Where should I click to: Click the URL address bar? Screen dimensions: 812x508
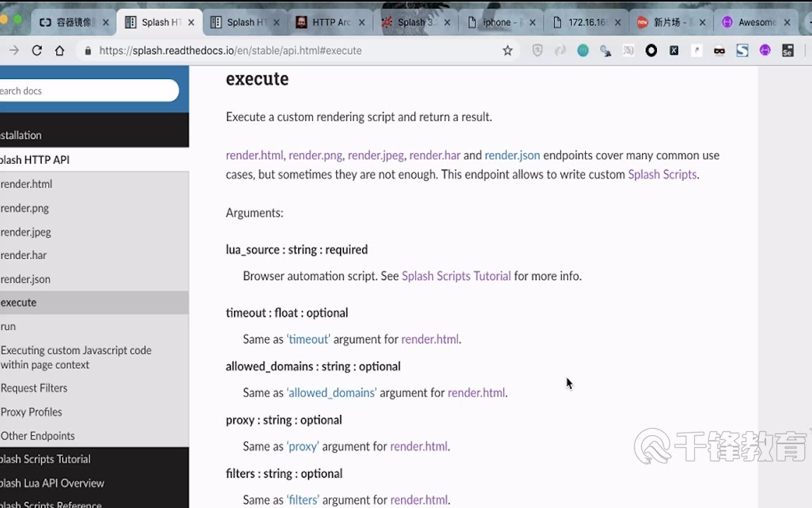297,50
